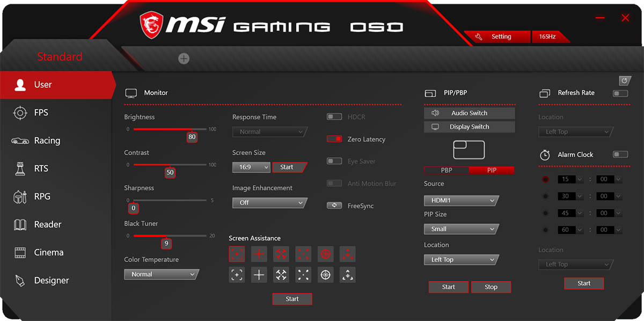Screen dimensions: 644x321
Task: Disable the Zero Latency switch
Action: tap(334, 139)
